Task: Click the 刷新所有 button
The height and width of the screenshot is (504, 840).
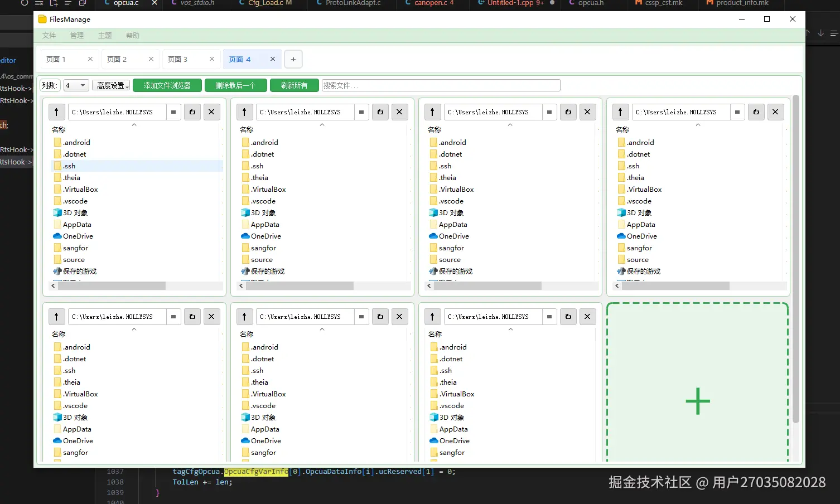Action: tap(295, 85)
